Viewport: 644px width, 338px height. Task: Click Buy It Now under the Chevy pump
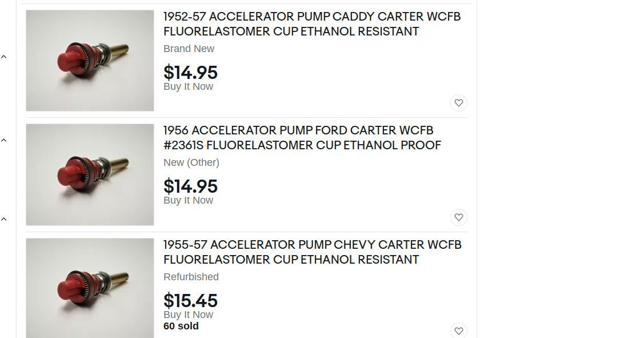click(188, 315)
